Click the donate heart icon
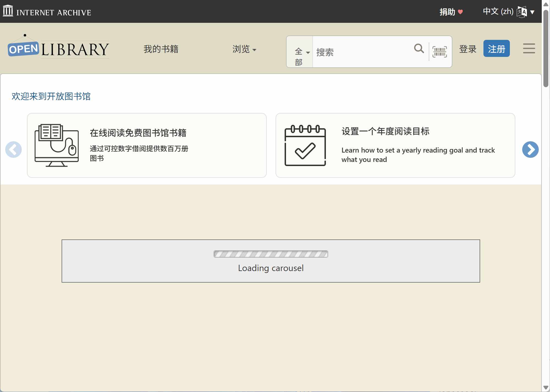The height and width of the screenshot is (392, 550). tap(460, 12)
